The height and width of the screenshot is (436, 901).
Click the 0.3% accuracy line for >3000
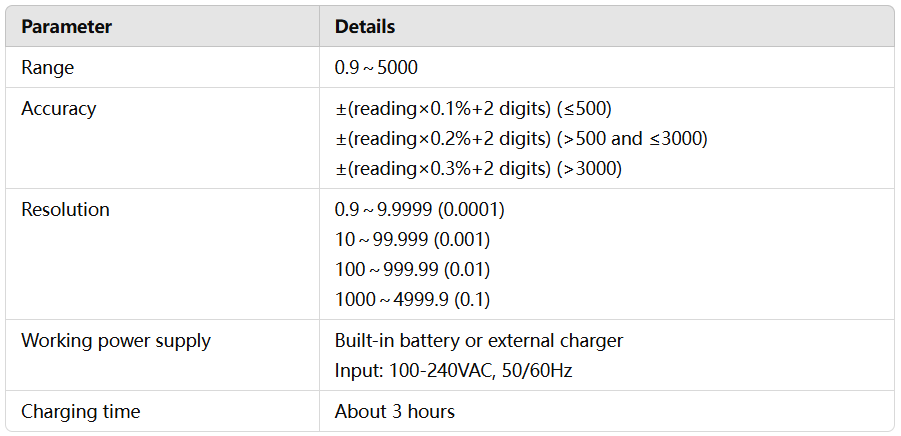[479, 168]
